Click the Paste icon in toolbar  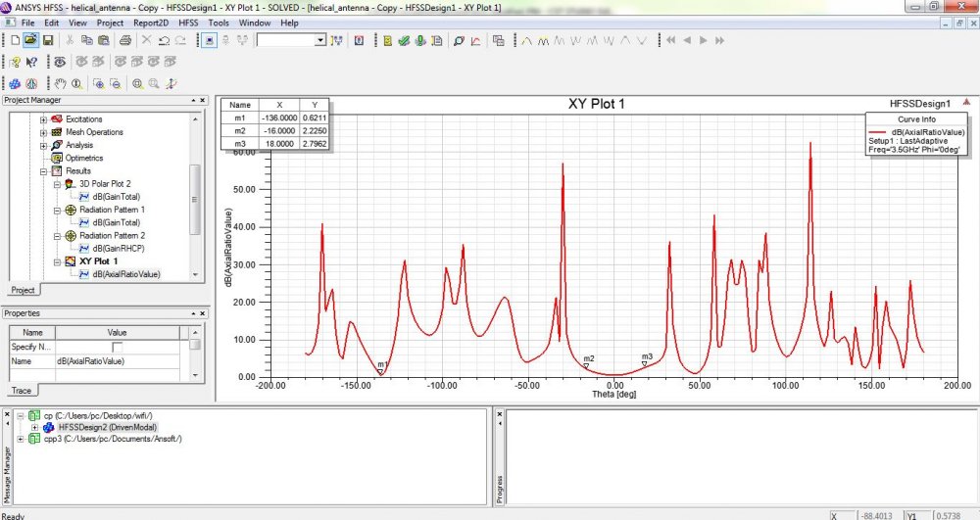coord(104,40)
